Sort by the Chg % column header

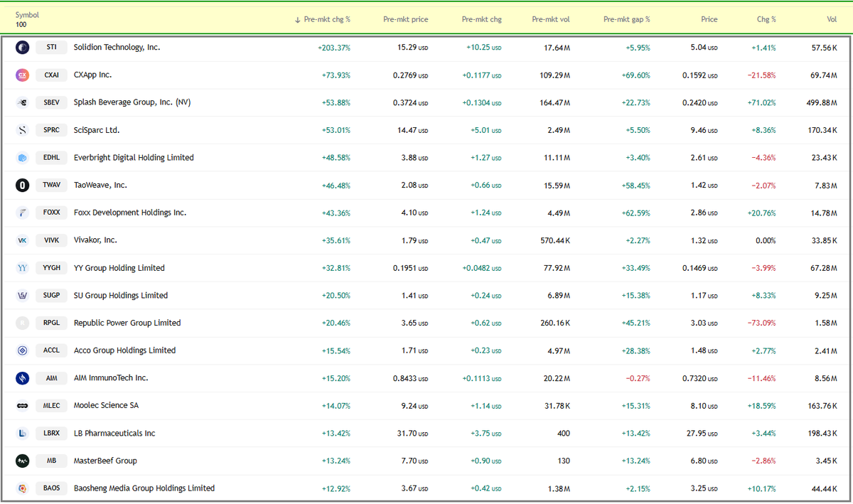pos(766,19)
